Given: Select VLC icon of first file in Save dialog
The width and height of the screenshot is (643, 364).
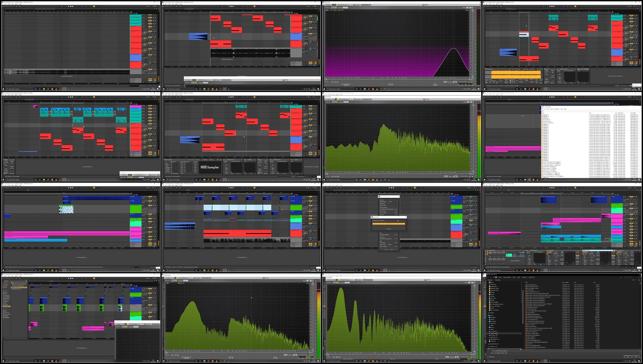Looking at the screenshot, I should (x=526, y=285).
